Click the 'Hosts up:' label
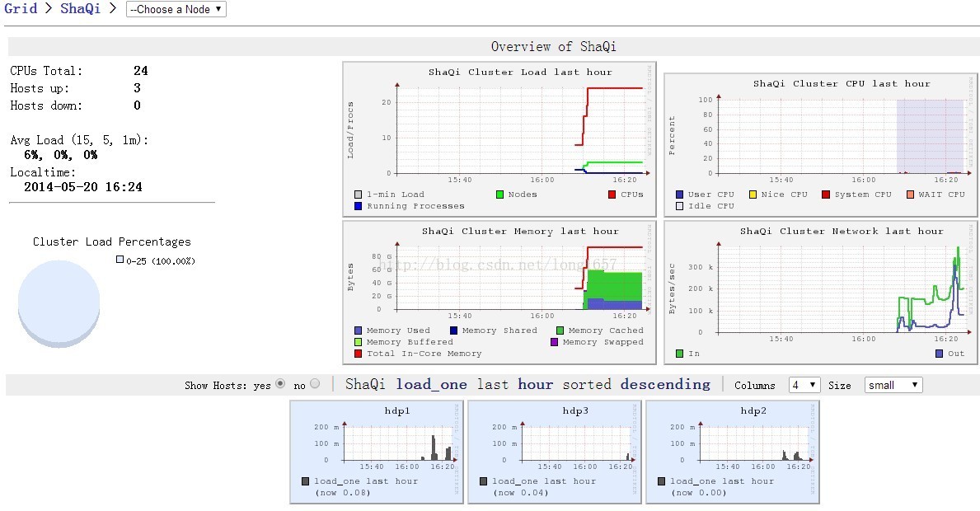Viewport: 980px width, 511px height. 40,88
